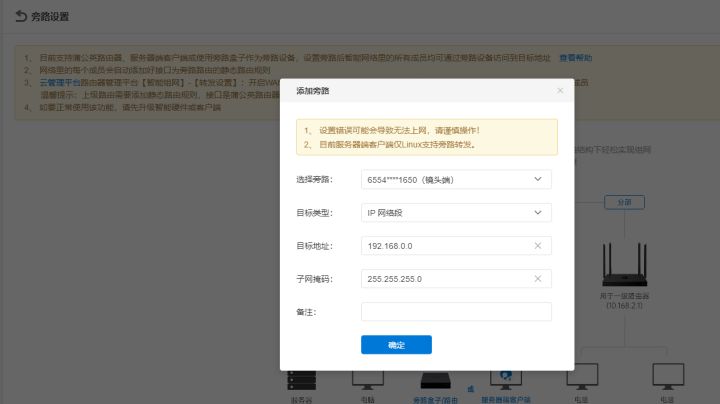The height and width of the screenshot is (404, 720).
Task: Close the 添加旁路 dialog with the X
Action: tap(560, 91)
